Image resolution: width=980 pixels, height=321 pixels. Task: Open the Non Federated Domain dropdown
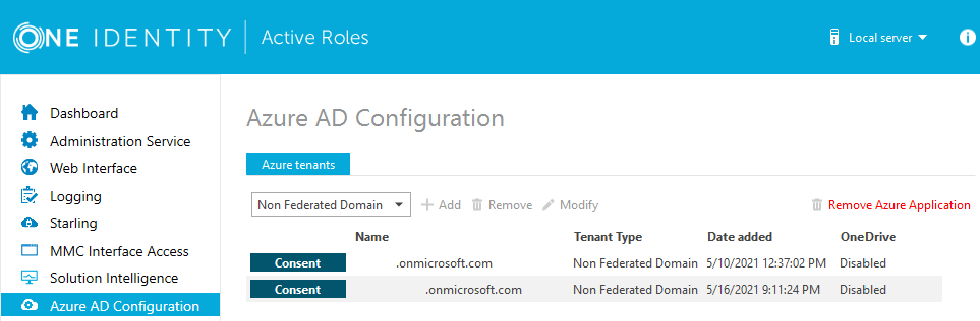pos(331,204)
